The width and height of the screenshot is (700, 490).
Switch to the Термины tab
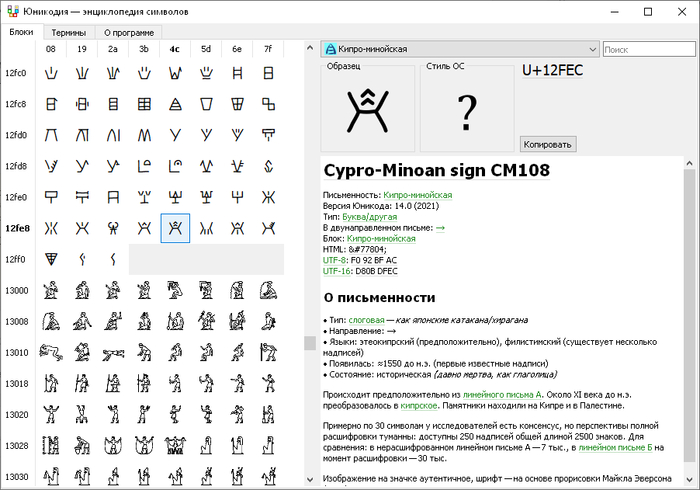tap(69, 33)
